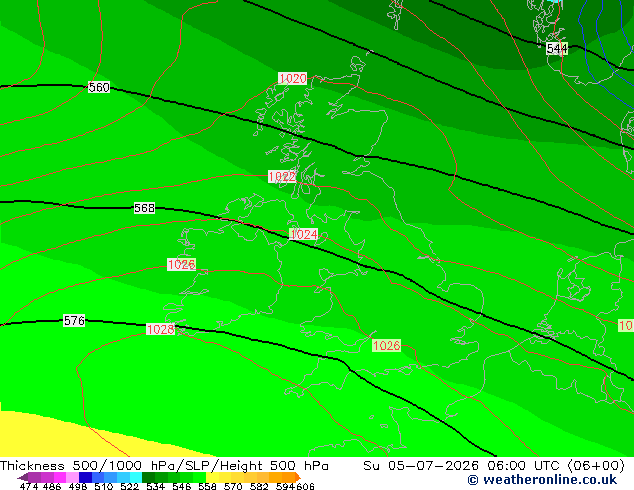Viewport: 634px width, 490px height.
Task: Select the 1020 isobar pressure label
Action: (x=293, y=78)
